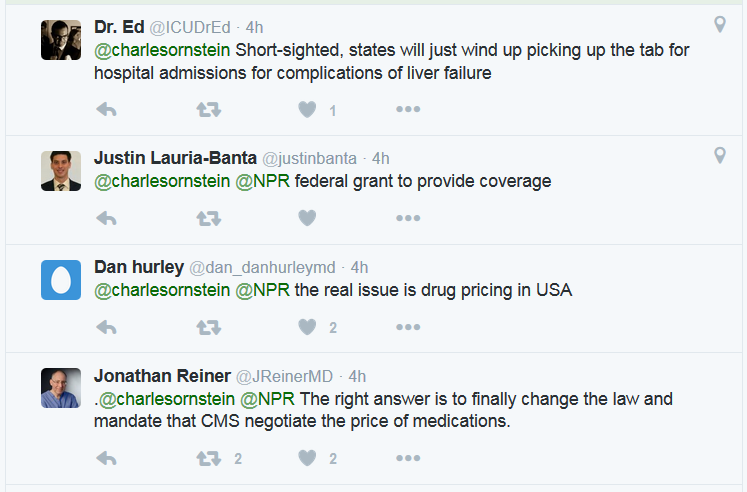Open Jonathan Reiner's profile name link
The height and width of the screenshot is (492, 747).
(160, 376)
